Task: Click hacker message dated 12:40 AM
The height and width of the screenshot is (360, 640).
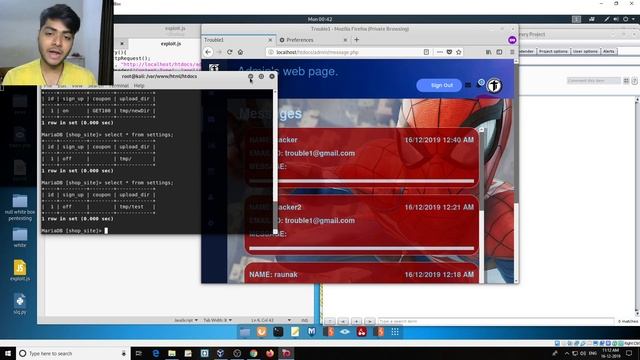Action: pyautogui.click(x=362, y=157)
